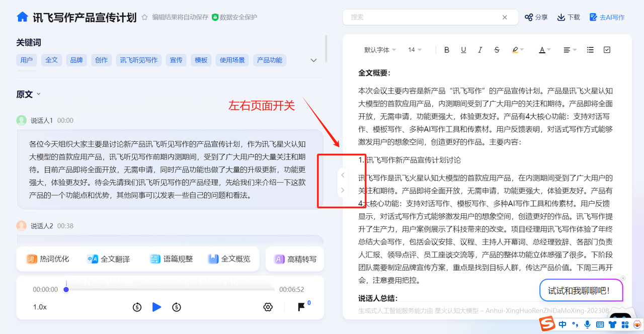Toggle underline formatting
The width and height of the screenshot is (644, 334).
tap(463, 50)
